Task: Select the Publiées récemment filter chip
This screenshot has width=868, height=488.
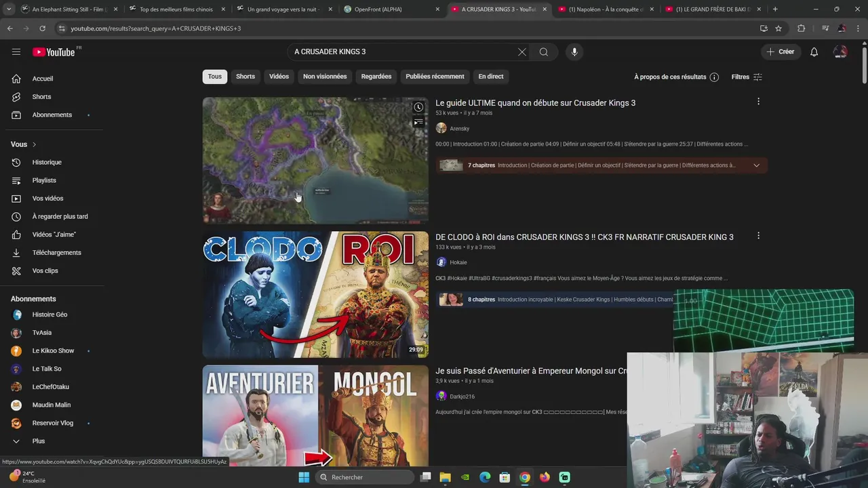Action: 435,77
